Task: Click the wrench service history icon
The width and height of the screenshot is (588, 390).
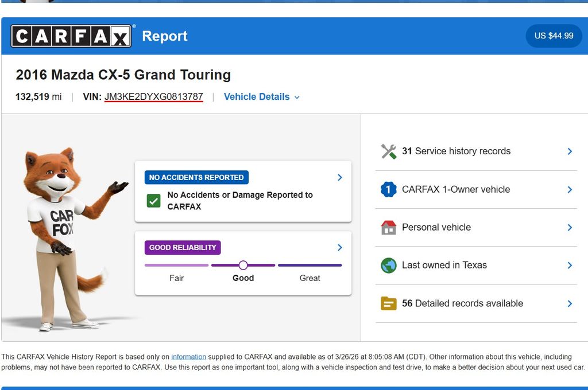Action: pos(389,151)
